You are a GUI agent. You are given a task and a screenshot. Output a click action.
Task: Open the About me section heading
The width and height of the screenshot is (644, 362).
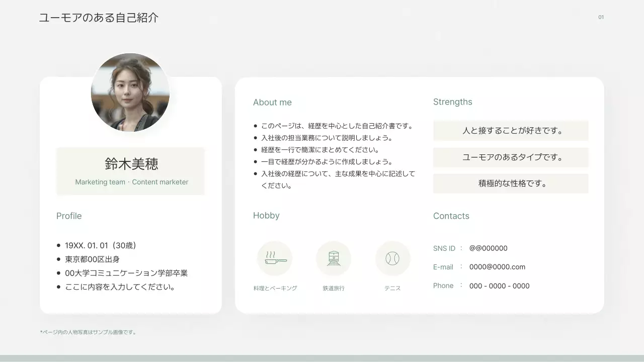pyautogui.click(x=273, y=102)
